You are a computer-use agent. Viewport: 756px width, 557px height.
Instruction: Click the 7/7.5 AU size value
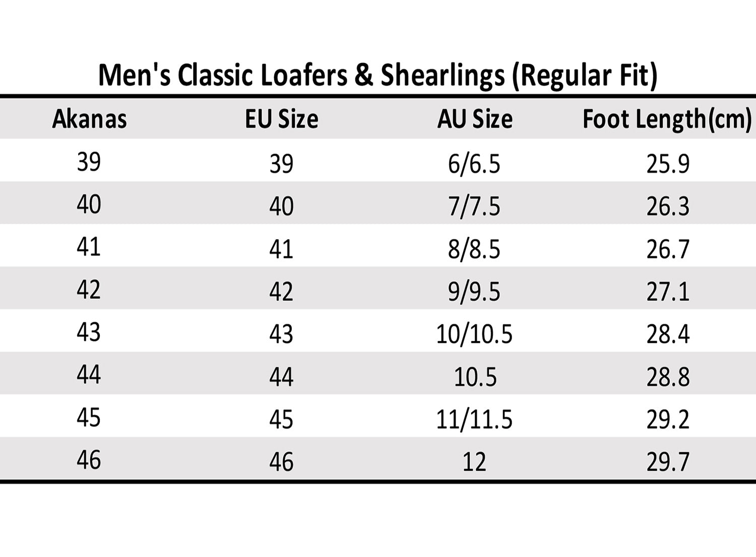(474, 206)
